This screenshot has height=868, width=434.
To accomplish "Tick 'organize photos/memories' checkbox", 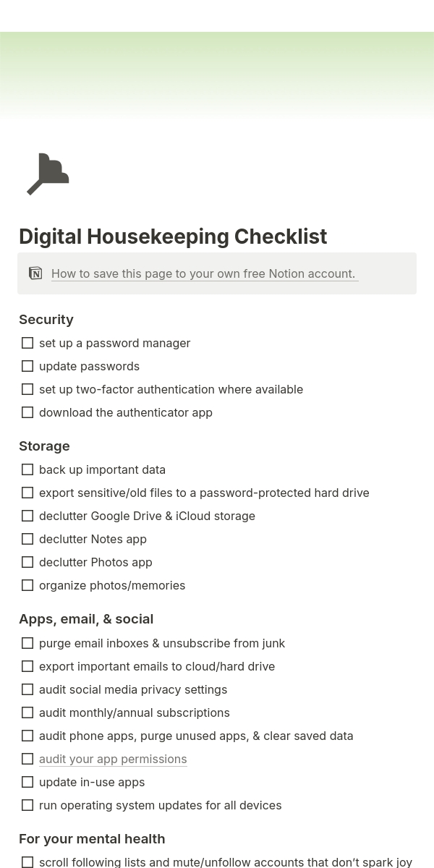I will tap(27, 585).
